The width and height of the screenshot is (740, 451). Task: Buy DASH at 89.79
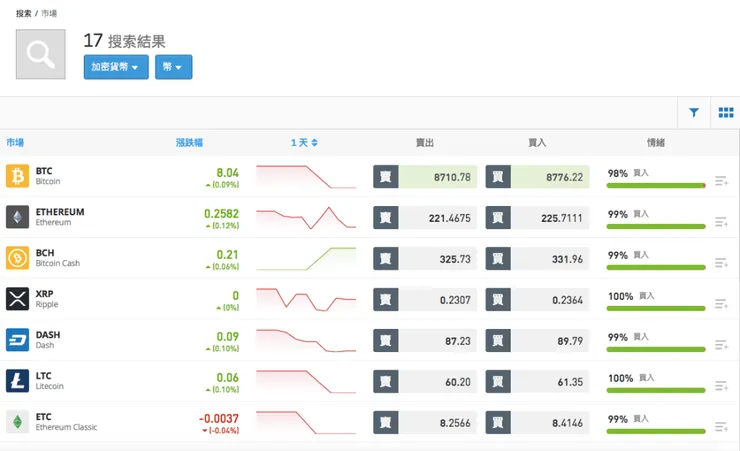click(x=537, y=341)
